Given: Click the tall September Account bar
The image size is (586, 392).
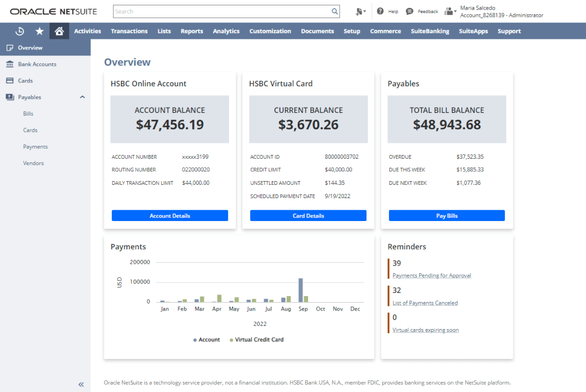Looking at the screenshot, I should pos(300,290).
